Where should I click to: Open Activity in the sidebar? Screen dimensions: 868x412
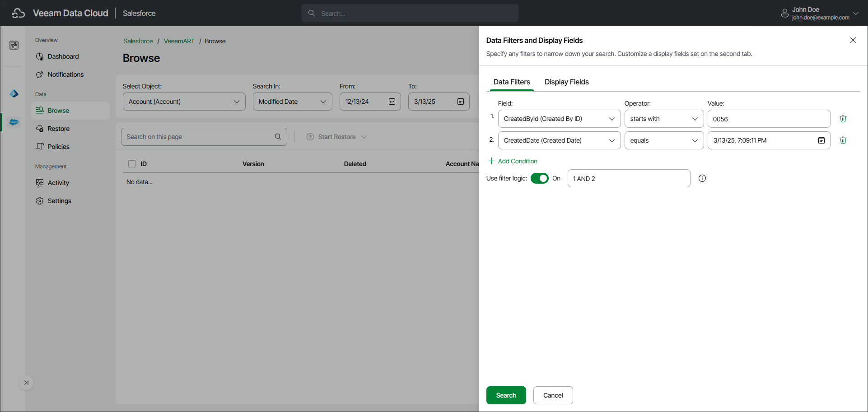[x=70, y=183]
